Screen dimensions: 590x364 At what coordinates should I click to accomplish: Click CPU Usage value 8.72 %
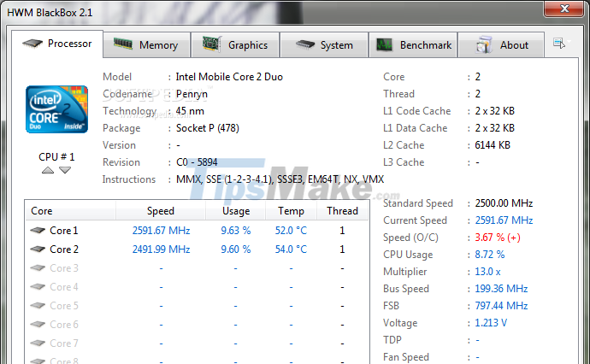(490, 255)
